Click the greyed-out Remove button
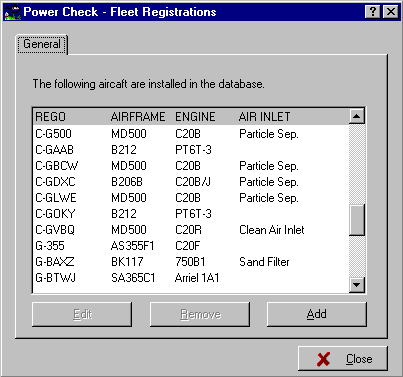The image size is (403, 377). (200, 314)
